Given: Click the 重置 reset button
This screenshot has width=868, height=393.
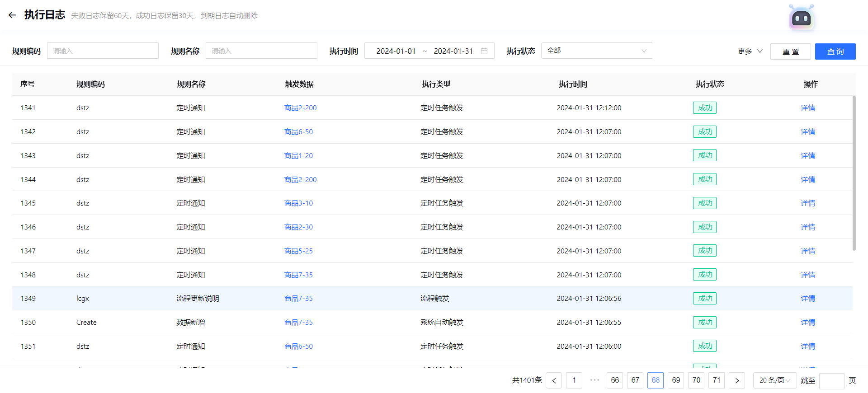Looking at the screenshot, I should (791, 51).
